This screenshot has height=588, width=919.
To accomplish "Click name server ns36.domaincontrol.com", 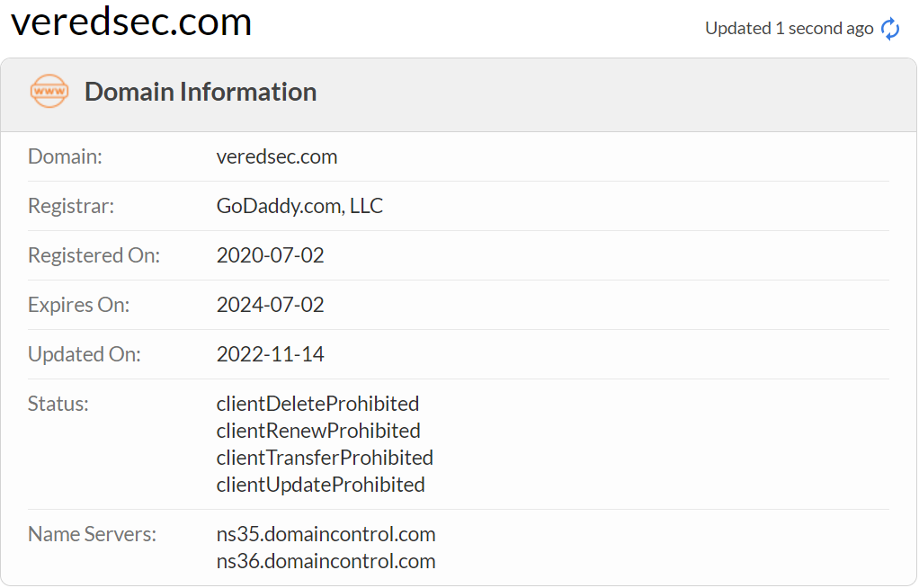I will 326,561.
